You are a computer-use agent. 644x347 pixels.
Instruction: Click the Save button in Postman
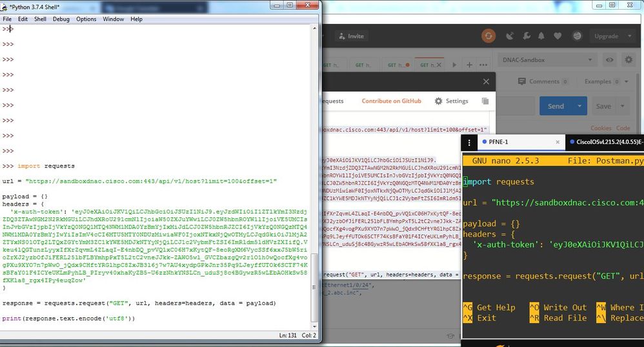pos(603,106)
